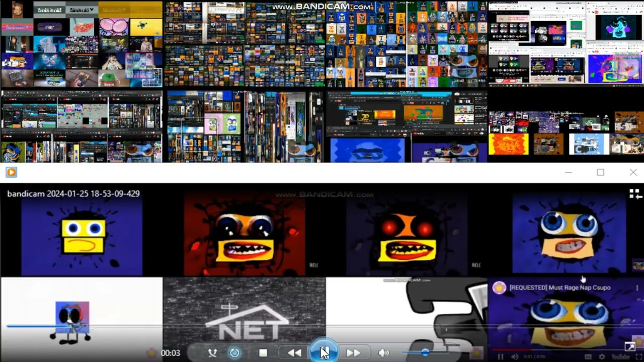Click the channel avatar beside the REQUESTED title
The height and width of the screenshot is (362, 644).
(499, 288)
